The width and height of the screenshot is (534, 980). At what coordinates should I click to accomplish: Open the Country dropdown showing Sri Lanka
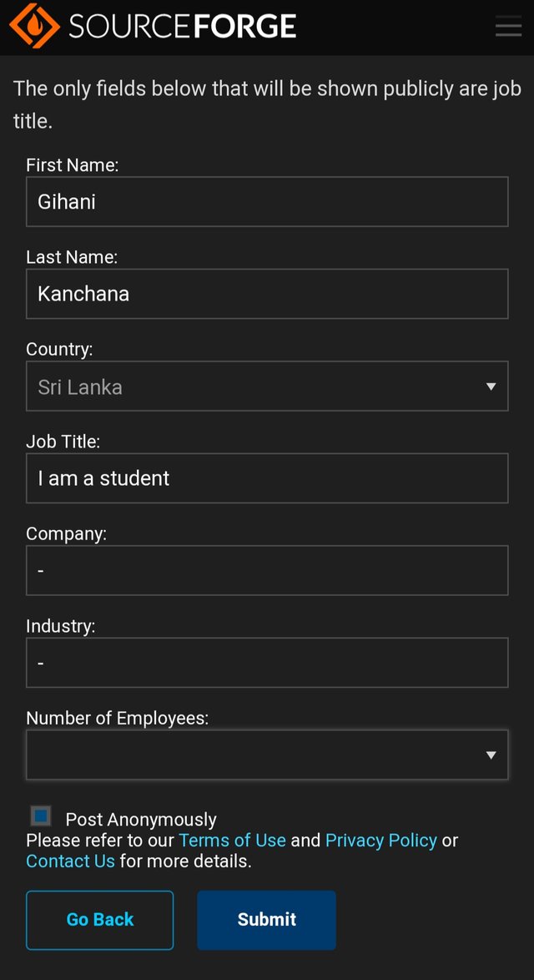[x=250, y=386]
